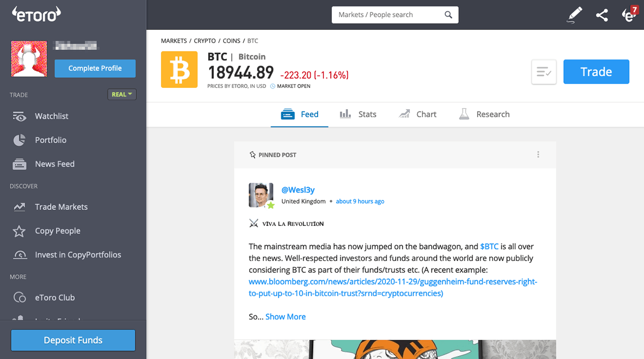Screen dimensions: 644x359
Task: Click the Research flask icon
Action: pyautogui.click(x=464, y=114)
